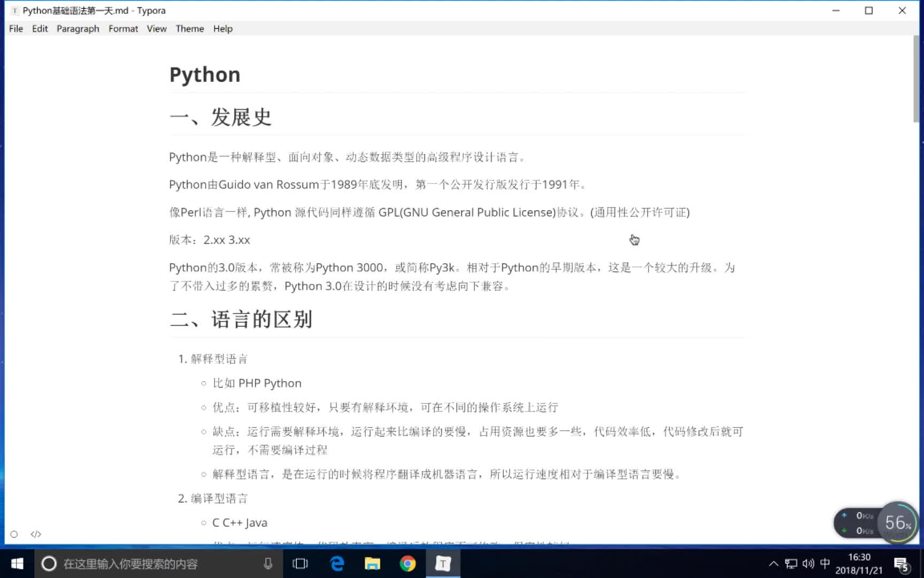924x578 pixels.
Task: Open the network status tray icon
Action: [791, 564]
